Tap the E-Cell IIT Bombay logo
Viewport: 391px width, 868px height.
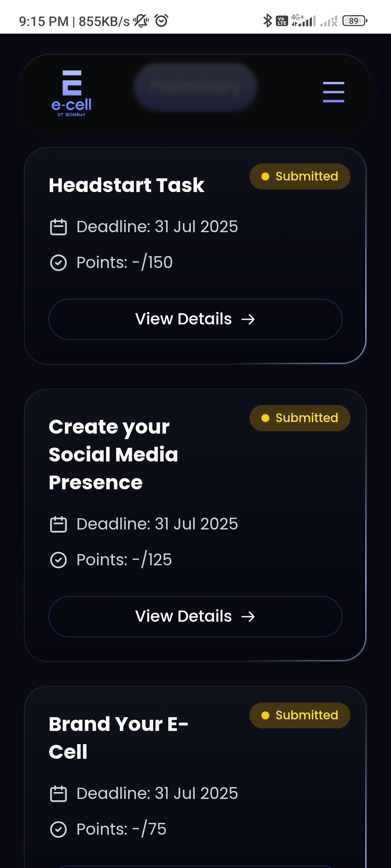[72, 93]
